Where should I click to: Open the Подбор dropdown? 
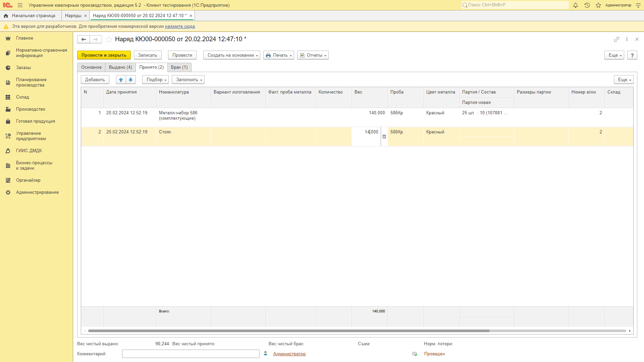[156, 79]
